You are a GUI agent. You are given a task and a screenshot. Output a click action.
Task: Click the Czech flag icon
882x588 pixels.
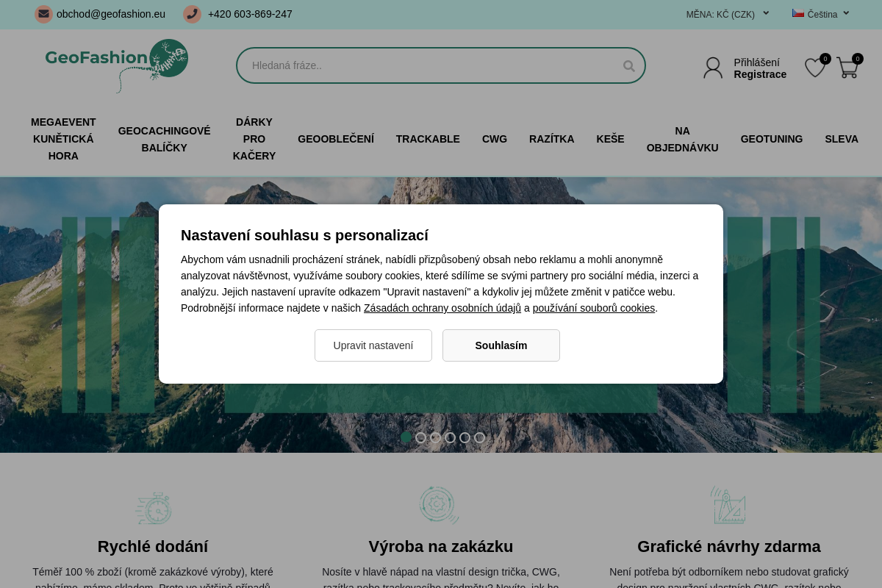tap(798, 13)
